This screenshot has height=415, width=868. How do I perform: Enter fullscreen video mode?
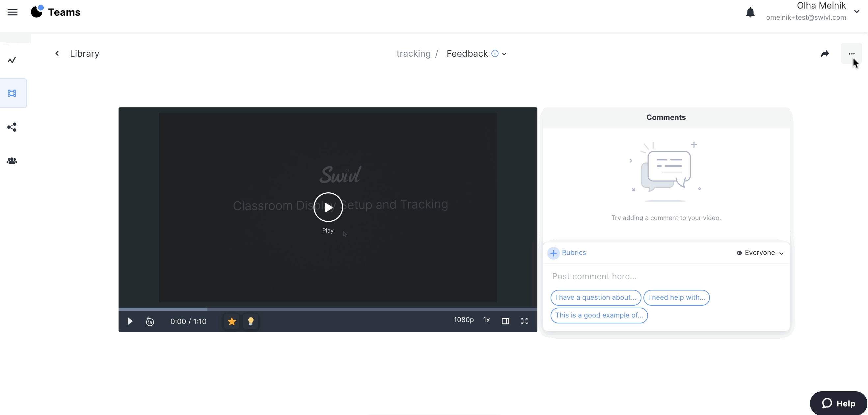[x=524, y=321]
